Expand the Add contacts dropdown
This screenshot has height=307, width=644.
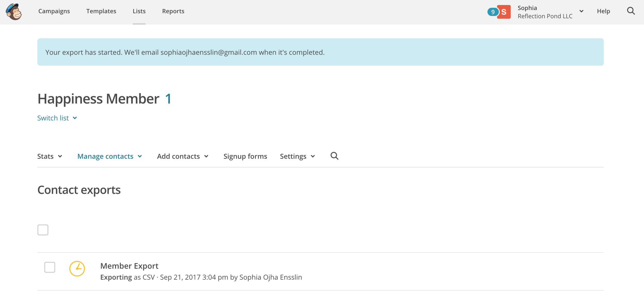pyautogui.click(x=183, y=156)
